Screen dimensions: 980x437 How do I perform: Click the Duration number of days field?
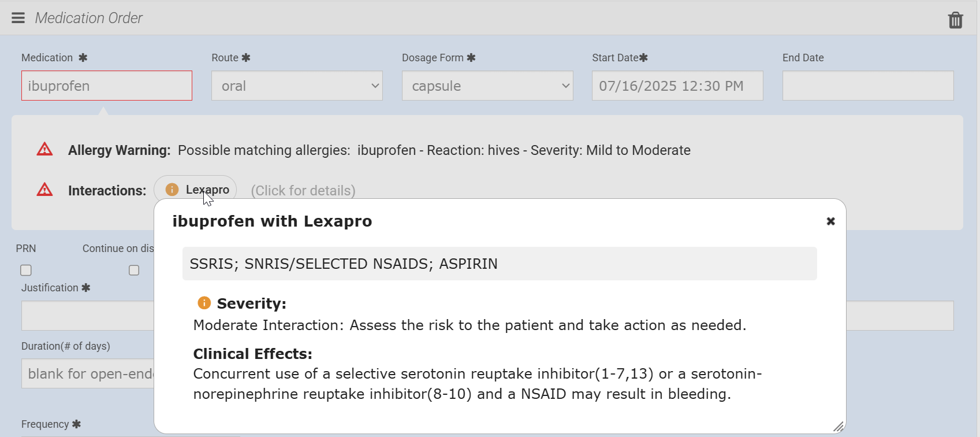click(87, 374)
